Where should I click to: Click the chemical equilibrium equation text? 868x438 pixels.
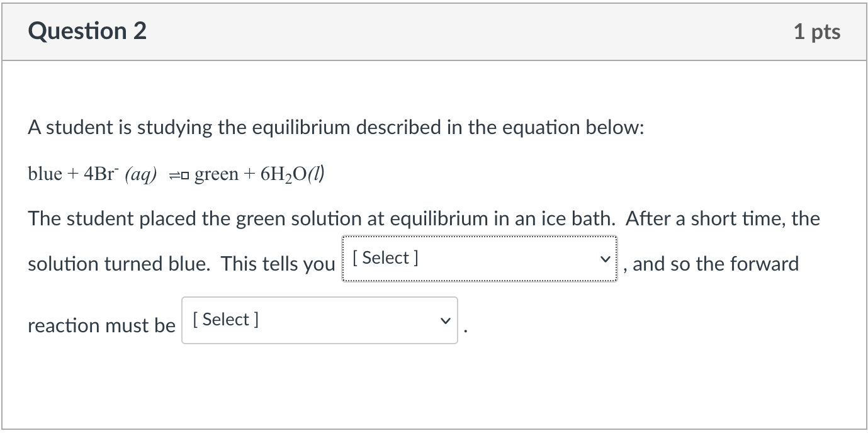[x=176, y=173]
